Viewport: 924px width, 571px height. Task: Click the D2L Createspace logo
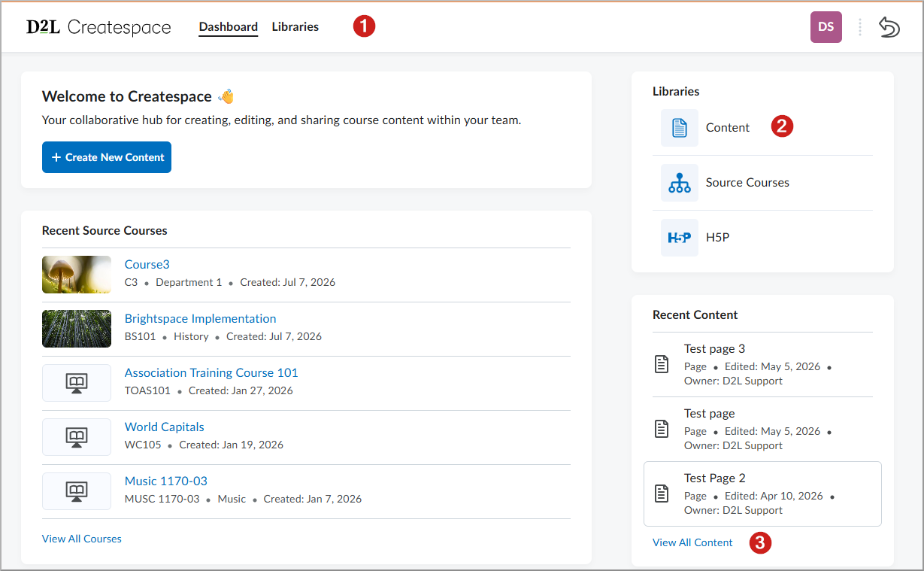(x=98, y=27)
